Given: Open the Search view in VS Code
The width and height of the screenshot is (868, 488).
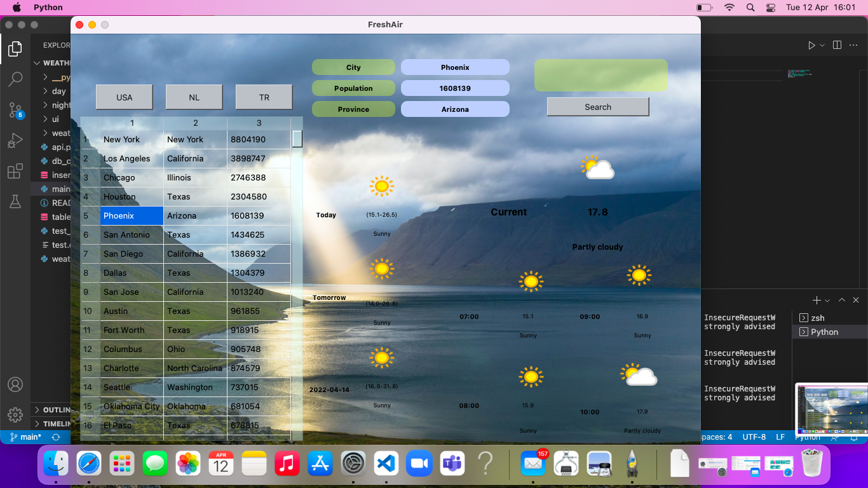Looking at the screenshot, I should coord(15,79).
